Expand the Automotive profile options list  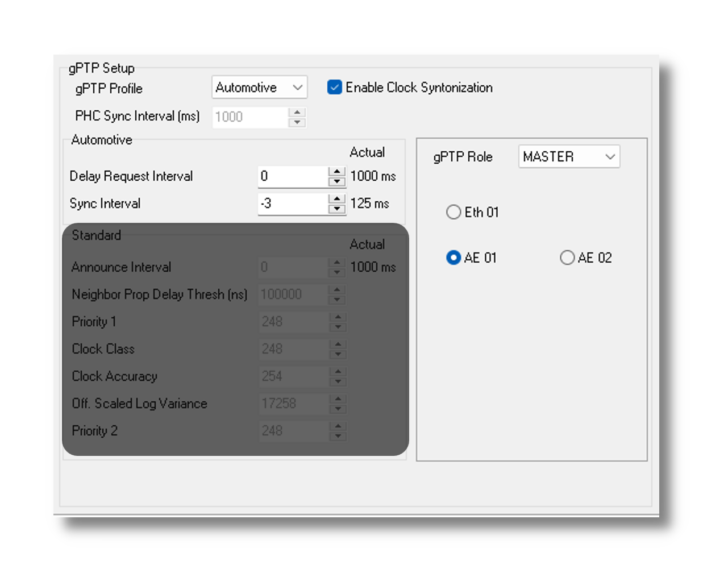click(297, 87)
